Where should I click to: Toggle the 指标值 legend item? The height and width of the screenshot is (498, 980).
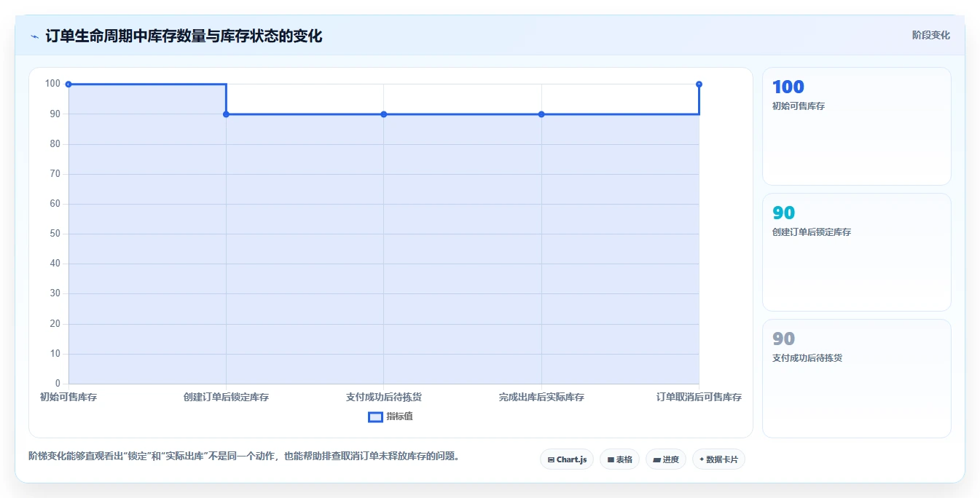point(391,416)
